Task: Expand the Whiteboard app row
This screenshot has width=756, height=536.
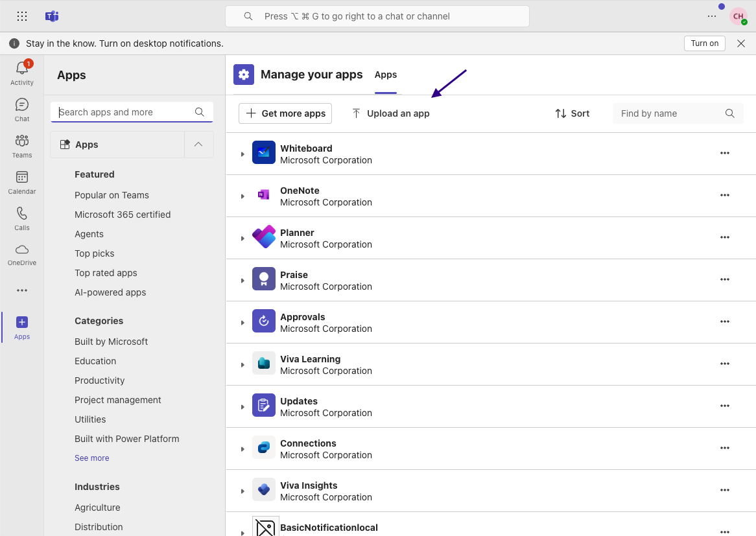Action: (x=242, y=154)
